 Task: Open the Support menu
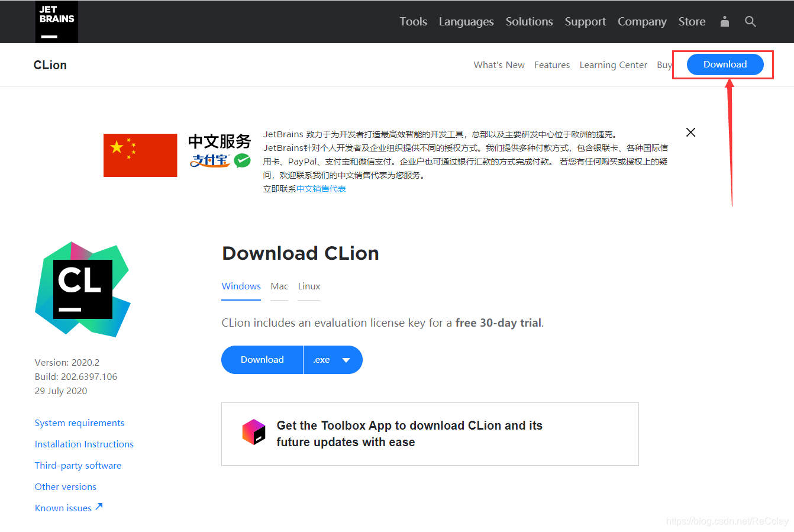(585, 22)
